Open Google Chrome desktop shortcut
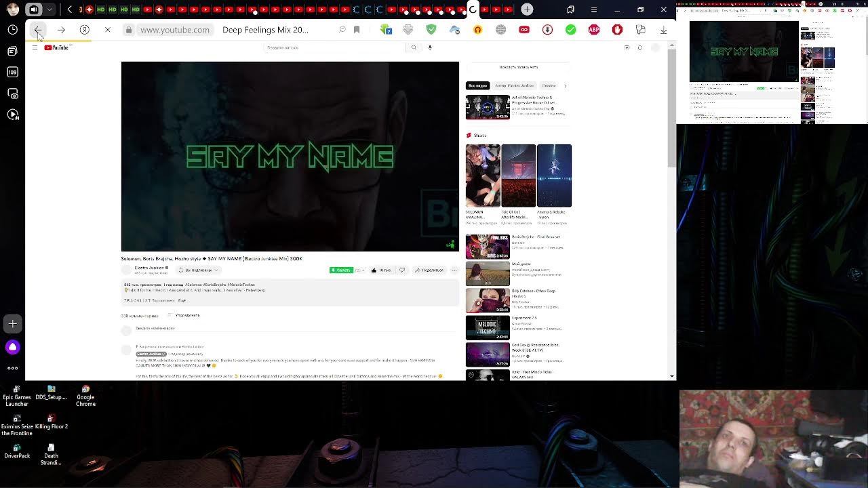 click(x=85, y=396)
